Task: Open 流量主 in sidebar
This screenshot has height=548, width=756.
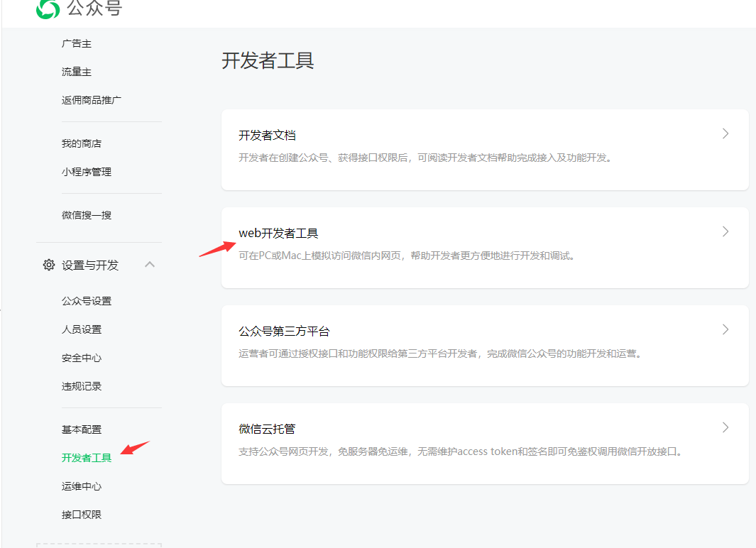Action: click(x=77, y=72)
